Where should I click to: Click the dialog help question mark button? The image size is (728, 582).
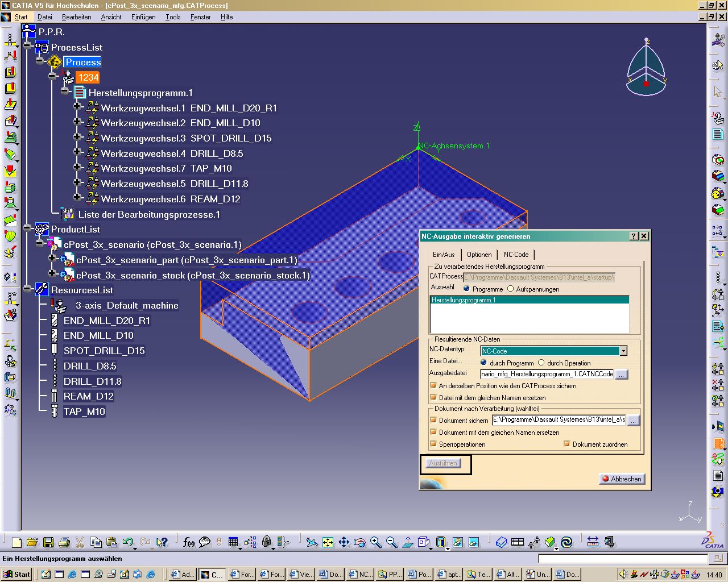[634, 236]
